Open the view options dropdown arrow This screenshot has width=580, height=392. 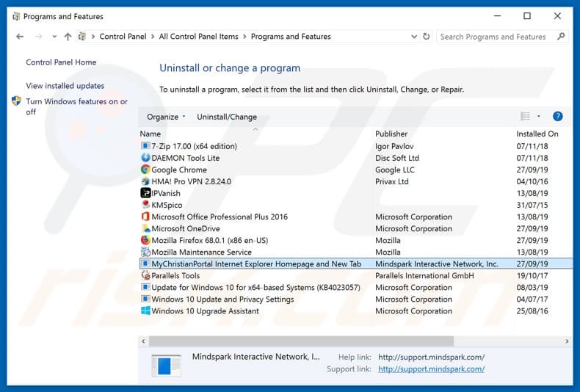click(x=539, y=117)
